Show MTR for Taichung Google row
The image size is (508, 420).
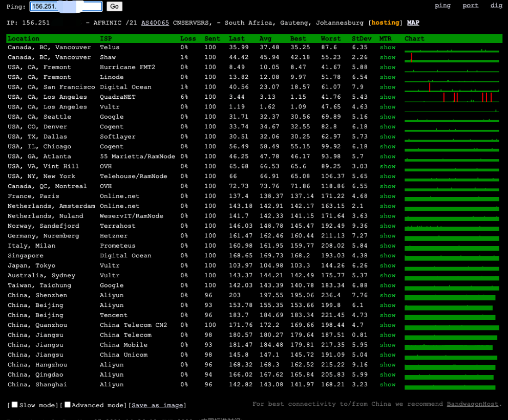coord(388,285)
